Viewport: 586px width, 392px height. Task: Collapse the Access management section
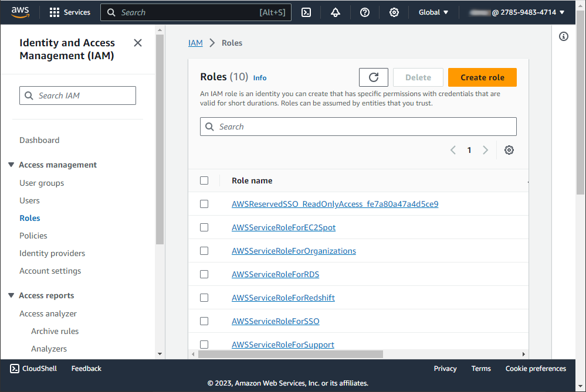[11, 165]
